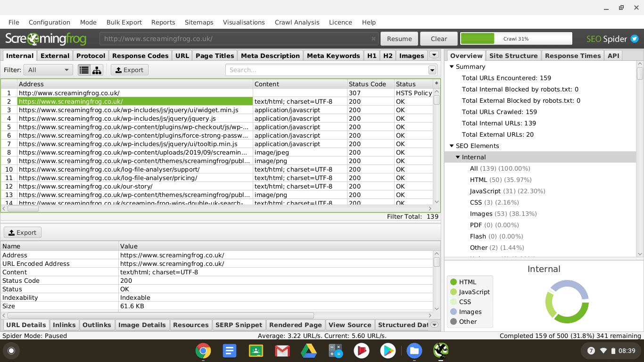644x362 pixels.
Task: Click Export button in lower pane
Action: pyautogui.click(x=22, y=232)
